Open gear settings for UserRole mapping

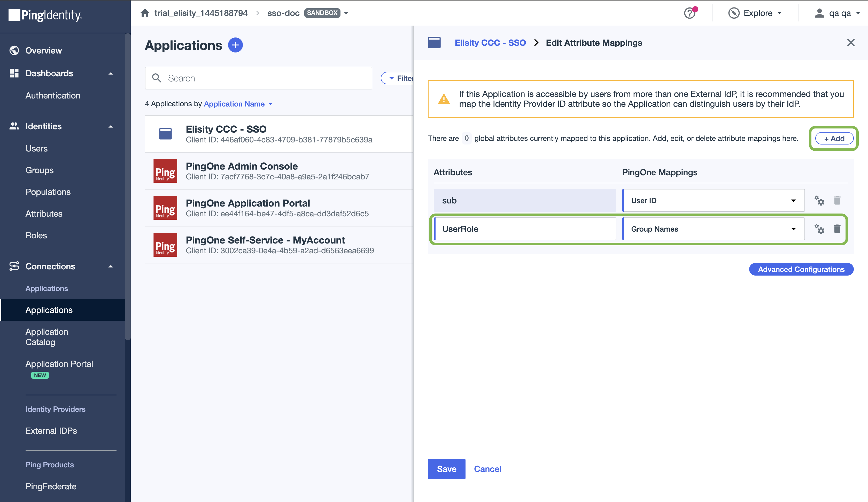point(819,229)
